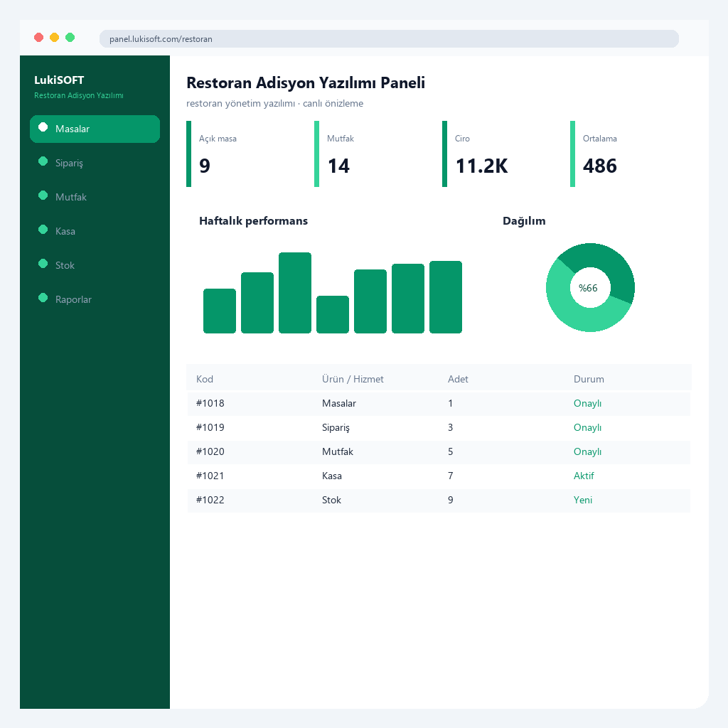Click Mutfak cell in the table

pos(338,451)
